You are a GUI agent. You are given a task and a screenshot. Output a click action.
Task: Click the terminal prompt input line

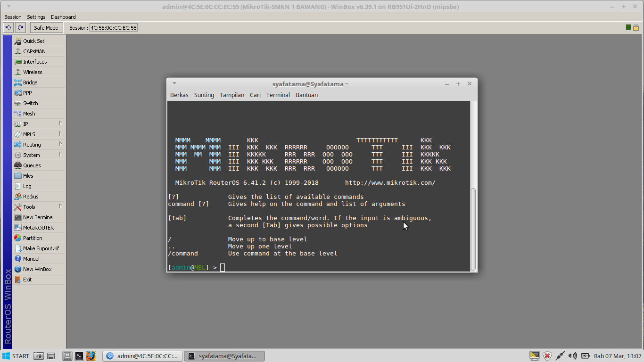[x=319, y=267]
